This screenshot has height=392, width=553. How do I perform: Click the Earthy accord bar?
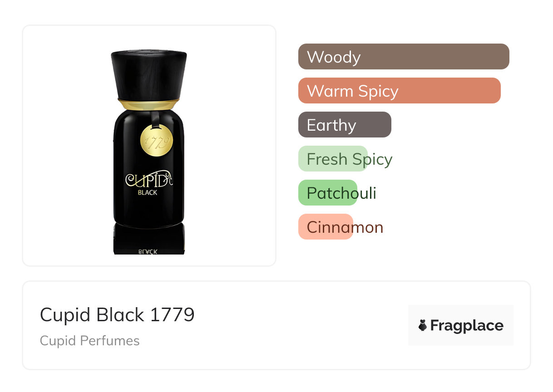[x=344, y=125]
